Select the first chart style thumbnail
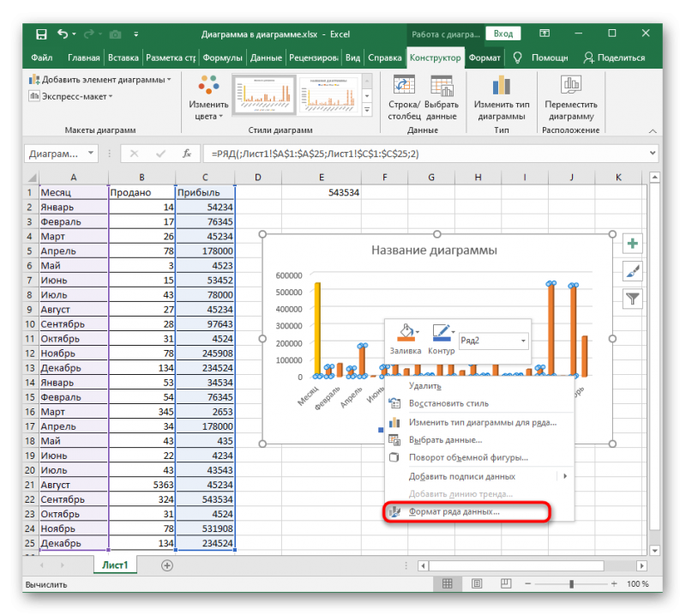Screen dimensions: 686x616 point(264,94)
